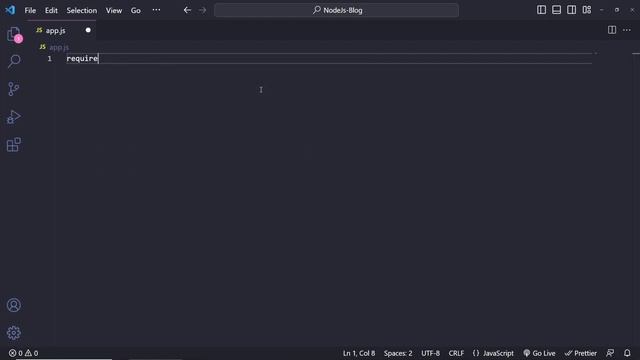640x360 pixels.
Task: Open the Explorer view in activity bar
Action: [14, 34]
